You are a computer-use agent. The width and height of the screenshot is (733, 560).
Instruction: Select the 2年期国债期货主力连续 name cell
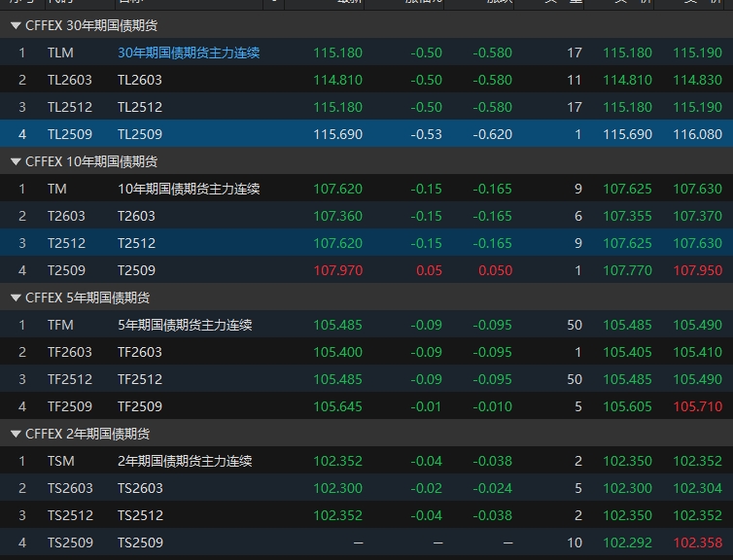[x=185, y=461]
